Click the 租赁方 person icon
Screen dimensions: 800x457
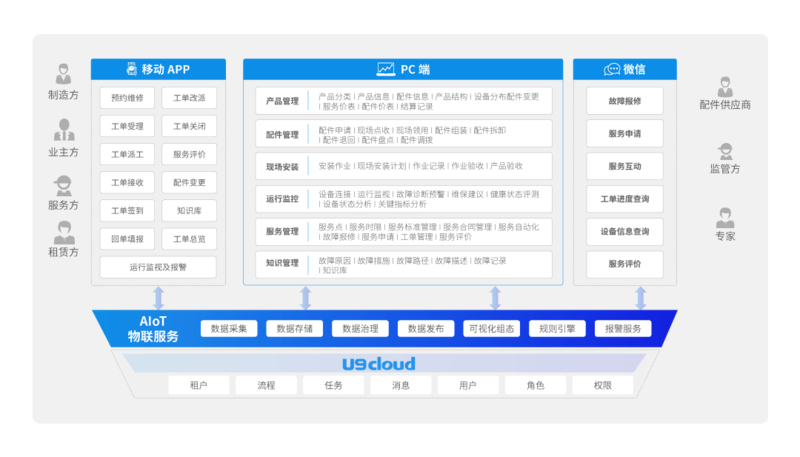64,233
